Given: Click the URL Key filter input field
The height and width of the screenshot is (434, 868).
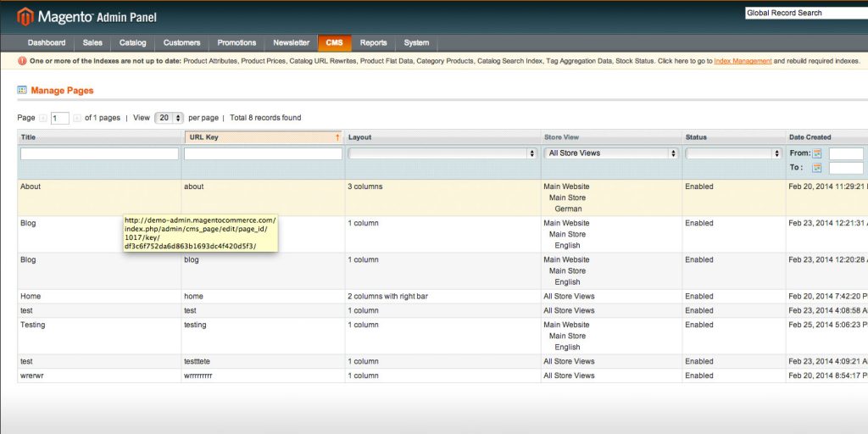Looking at the screenshot, I should 263,154.
